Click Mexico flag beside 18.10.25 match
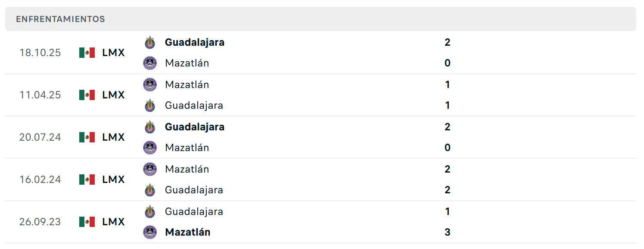Viewport: 644px width, 249px height. [87, 53]
